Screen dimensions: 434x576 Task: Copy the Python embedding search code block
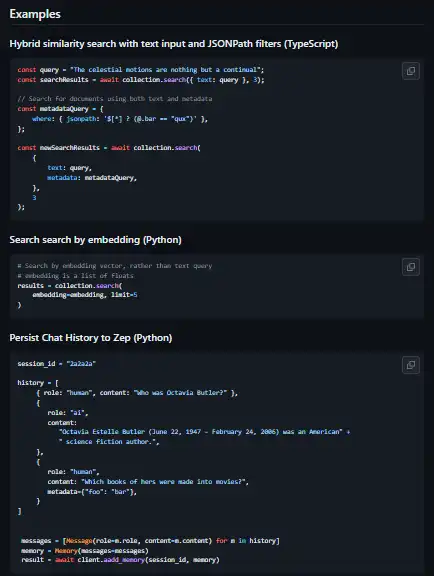pos(411,267)
